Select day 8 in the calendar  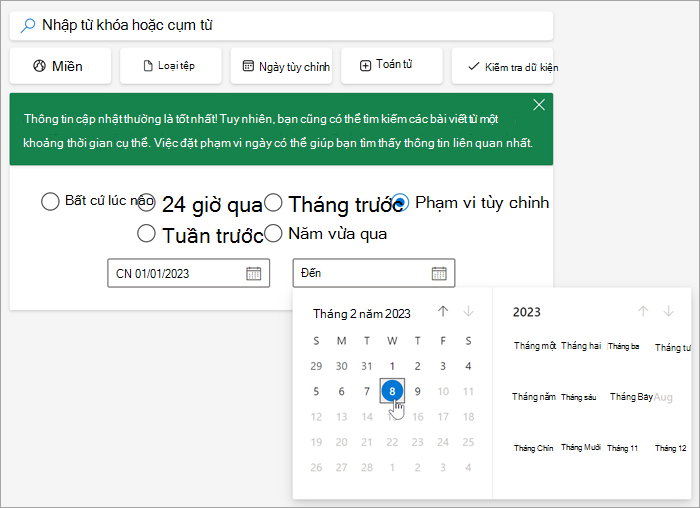click(392, 391)
